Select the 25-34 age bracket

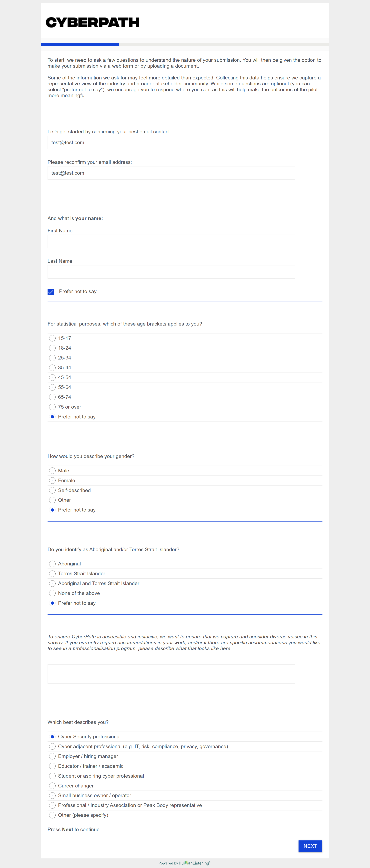pos(52,358)
